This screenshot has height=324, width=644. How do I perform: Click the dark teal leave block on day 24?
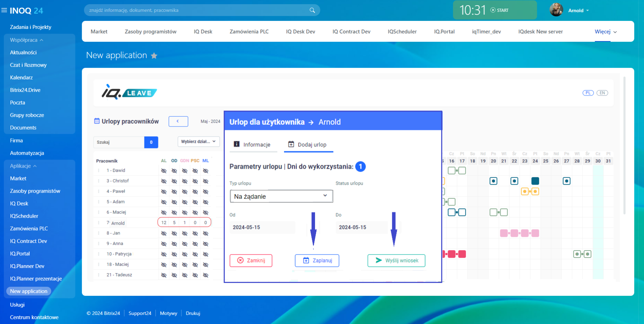535,181
